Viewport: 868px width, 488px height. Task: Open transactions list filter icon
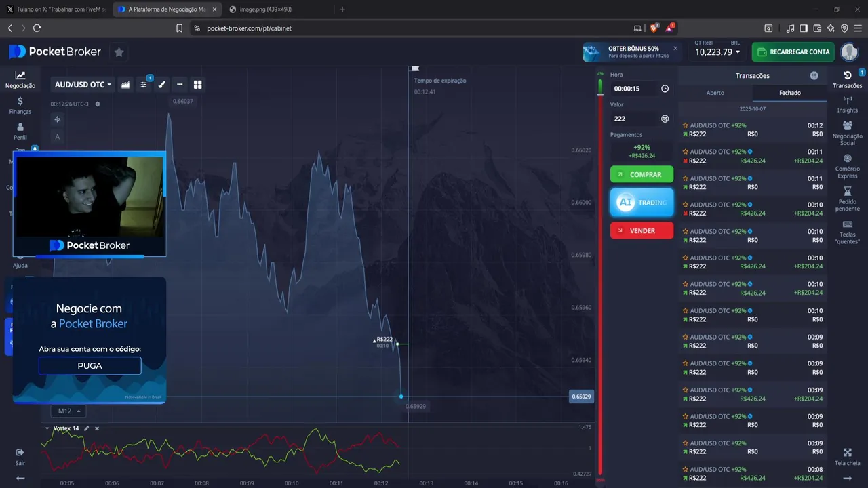(814, 75)
